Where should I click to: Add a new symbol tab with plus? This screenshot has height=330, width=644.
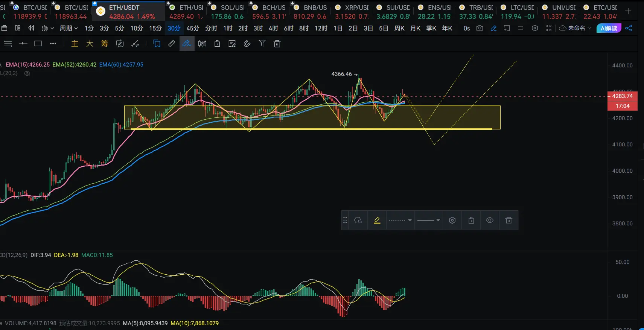628,11
